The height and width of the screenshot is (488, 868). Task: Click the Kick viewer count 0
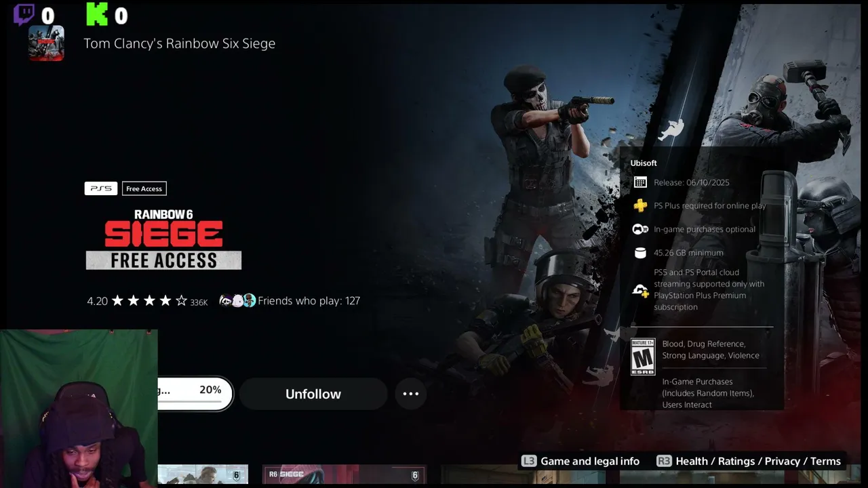(121, 16)
